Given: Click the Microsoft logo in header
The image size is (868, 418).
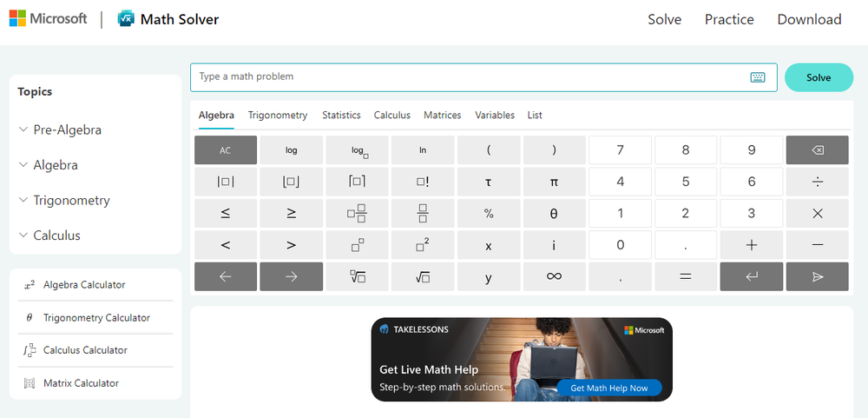Looking at the screenshot, I should [48, 18].
